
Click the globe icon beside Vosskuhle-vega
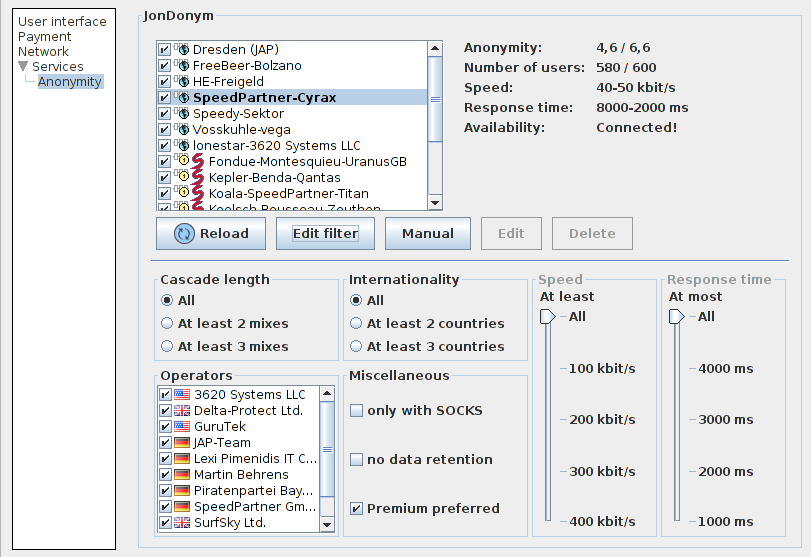[184, 130]
